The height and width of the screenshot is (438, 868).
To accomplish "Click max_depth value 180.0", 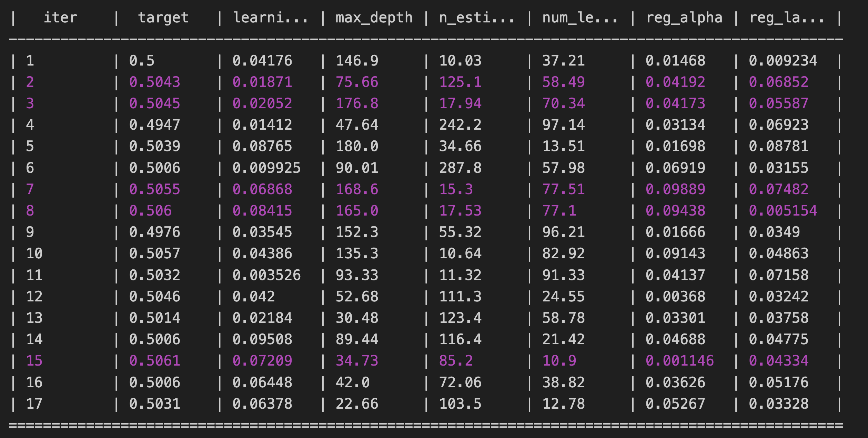I will click(x=357, y=146).
